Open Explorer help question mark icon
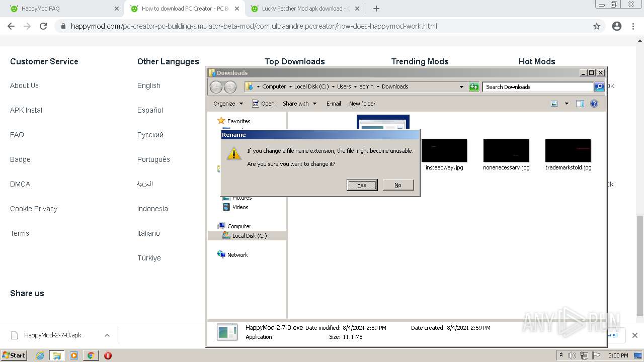This screenshot has height=362, width=644. (594, 104)
